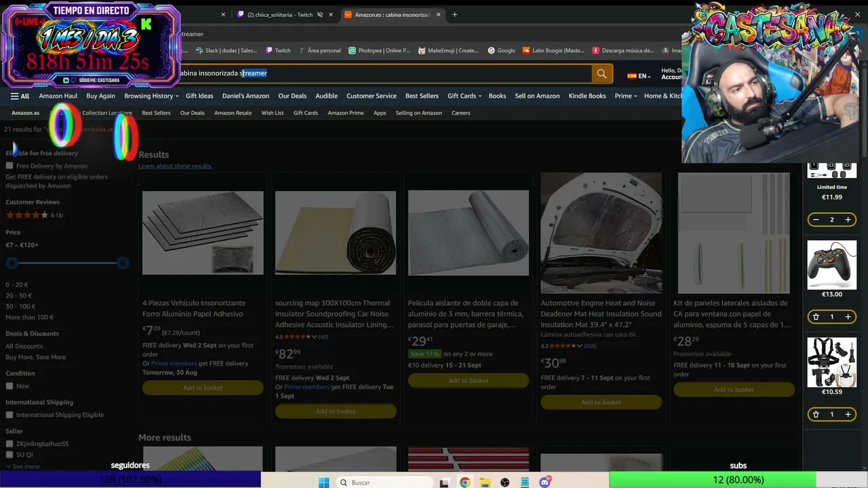
Task: Open Amazon Haul in the navigation bar
Action: tap(58, 96)
